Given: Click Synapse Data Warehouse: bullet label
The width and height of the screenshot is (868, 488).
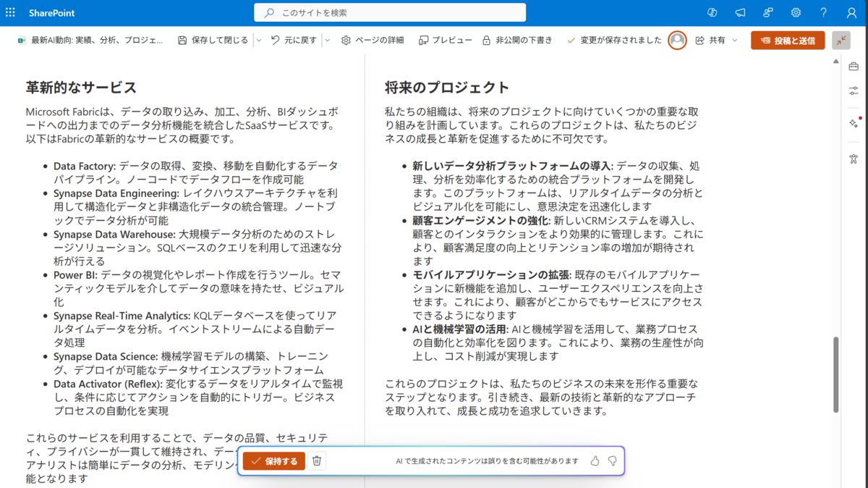Looking at the screenshot, I should tap(114, 235).
